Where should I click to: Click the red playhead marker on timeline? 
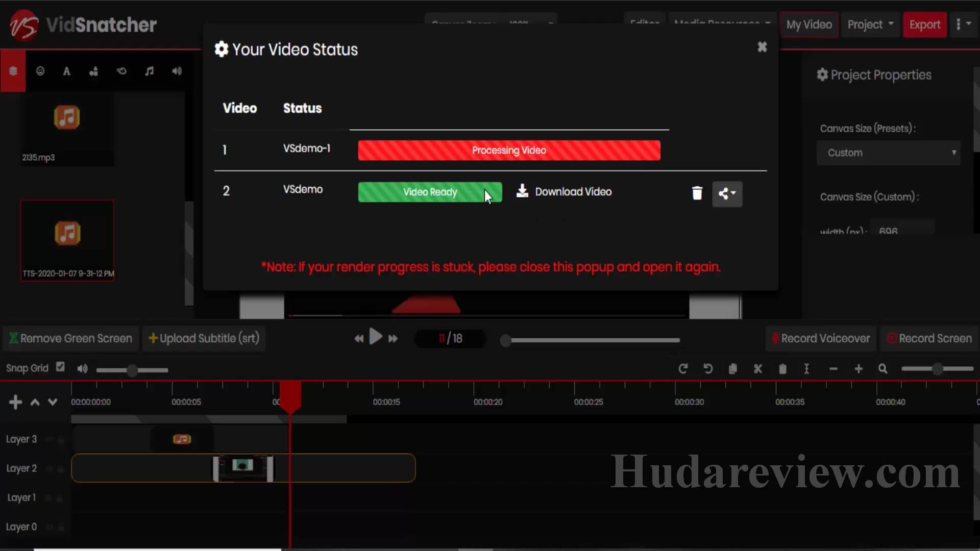[x=290, y=396]
